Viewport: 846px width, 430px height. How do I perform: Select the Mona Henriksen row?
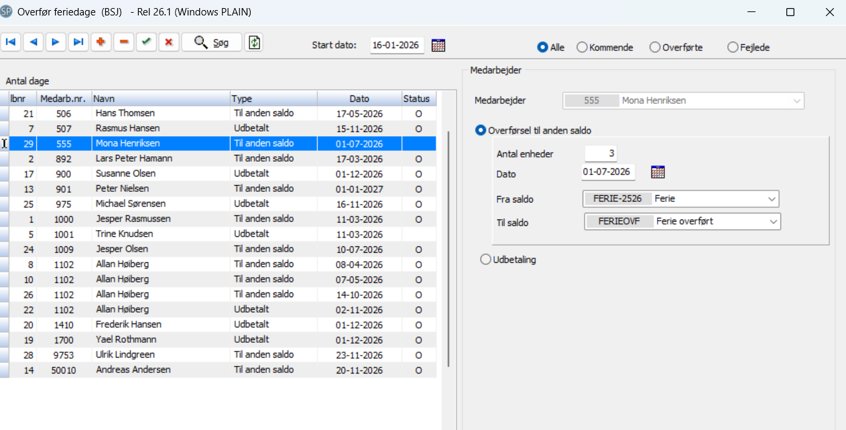tap(218, 144)
